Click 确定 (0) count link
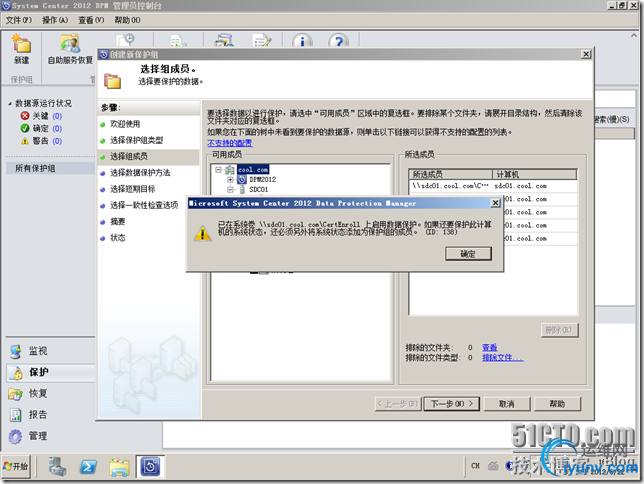This screenshot has height=484, width=644. coord(57,129)
